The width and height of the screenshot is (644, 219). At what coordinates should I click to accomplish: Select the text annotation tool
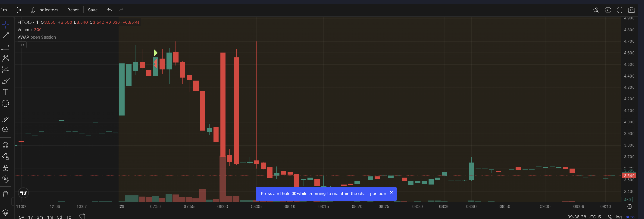(x=6, y=92)
